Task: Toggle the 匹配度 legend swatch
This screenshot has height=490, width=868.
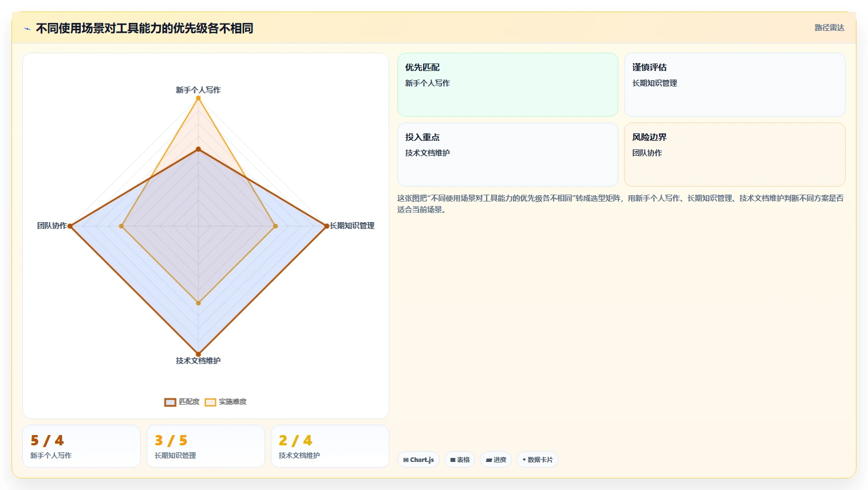Action: [x=170, y=402]
